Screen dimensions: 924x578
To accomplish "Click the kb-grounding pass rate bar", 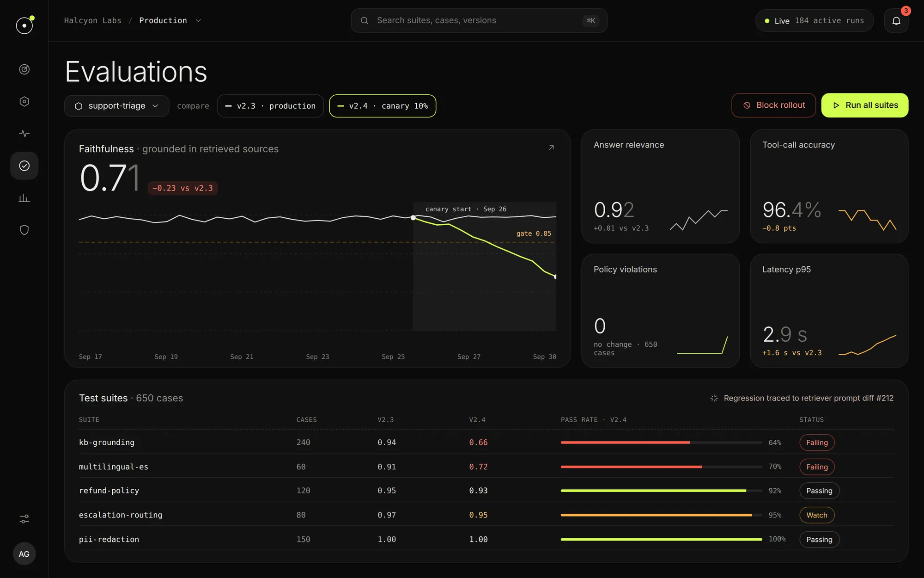I will tap(662, 443).
